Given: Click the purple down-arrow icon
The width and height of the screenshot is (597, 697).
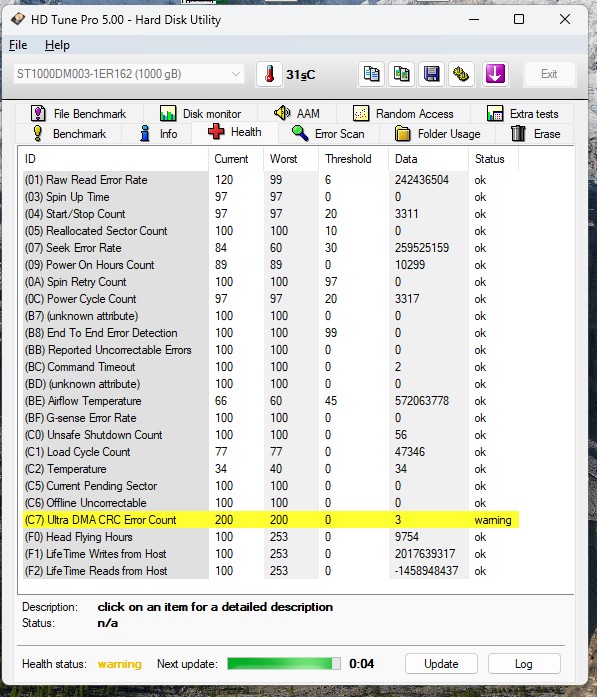Looking at the screenshot, I should pos(495,74).
